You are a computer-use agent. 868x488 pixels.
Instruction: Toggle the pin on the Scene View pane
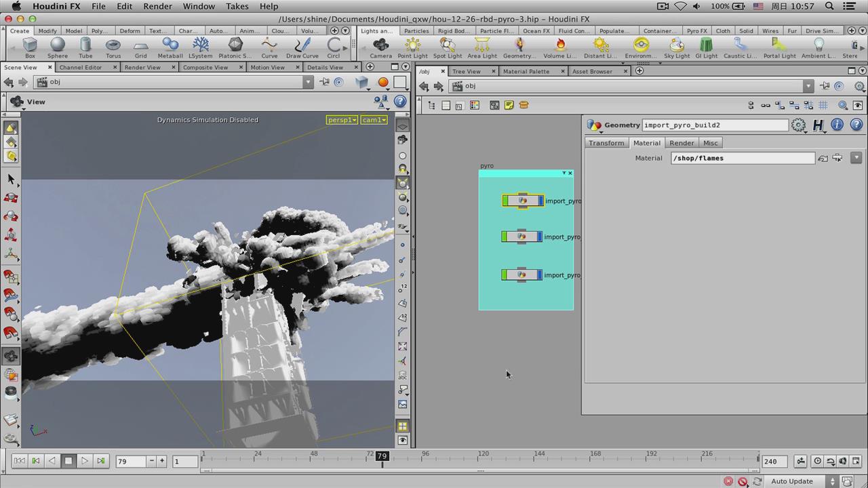325,82
